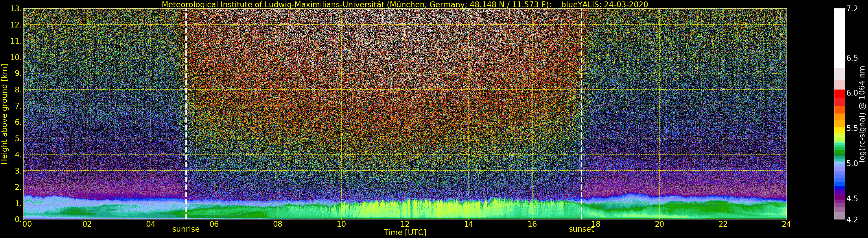868x238 pixels.
Task: Click the white dashed sunset line
Action: click(x=581, y=114)
